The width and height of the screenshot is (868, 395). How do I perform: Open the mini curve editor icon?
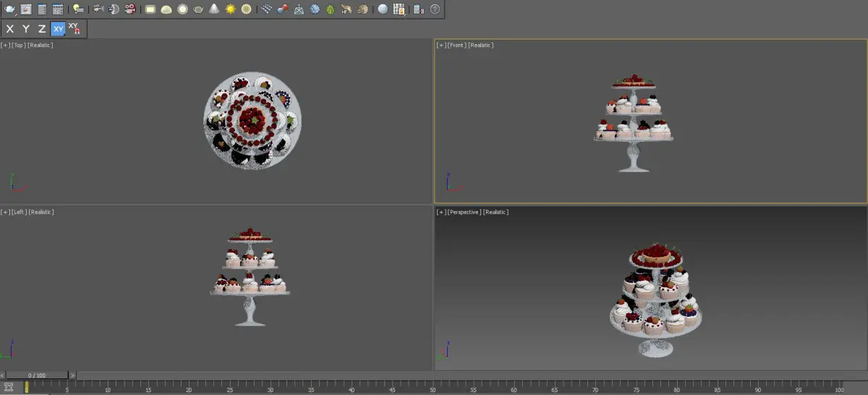[x=9, y=387]
